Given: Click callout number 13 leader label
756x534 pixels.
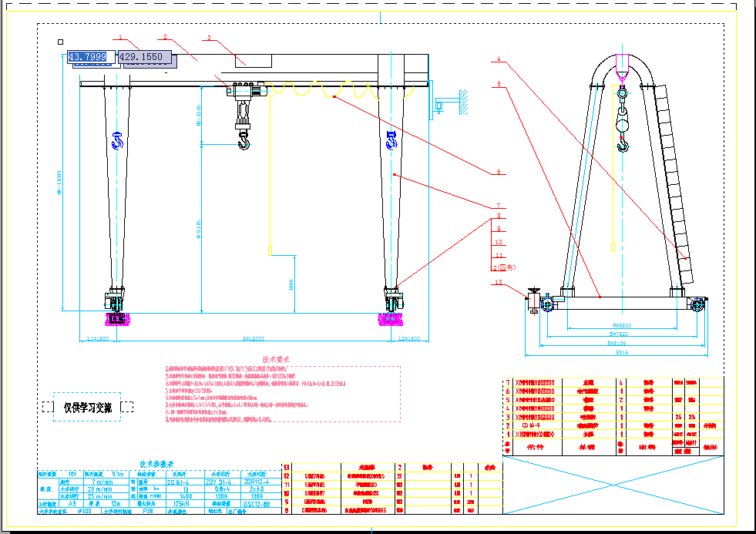Looking at the screenshot, I should tap(498, 282).
